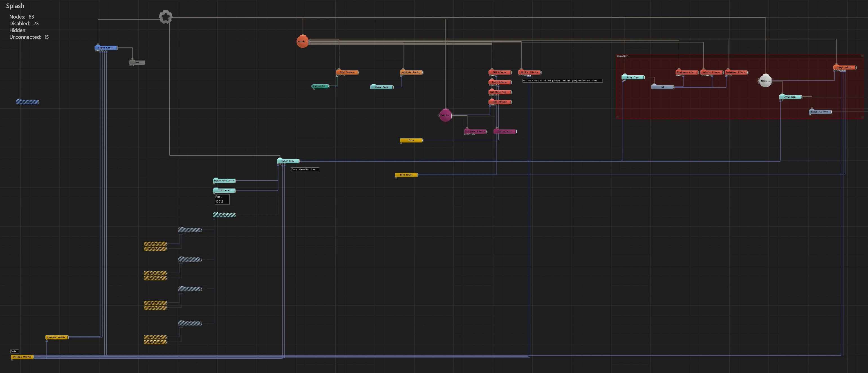868x373 pixels.
Task: Select the Fade In/Out modifier node
Action: 406,175
